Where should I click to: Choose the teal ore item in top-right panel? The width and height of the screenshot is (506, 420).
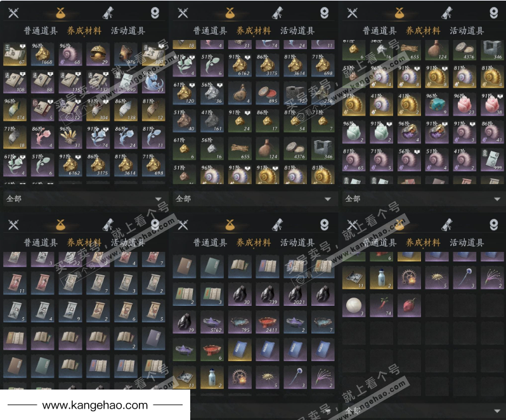click(x=437, y=104)
